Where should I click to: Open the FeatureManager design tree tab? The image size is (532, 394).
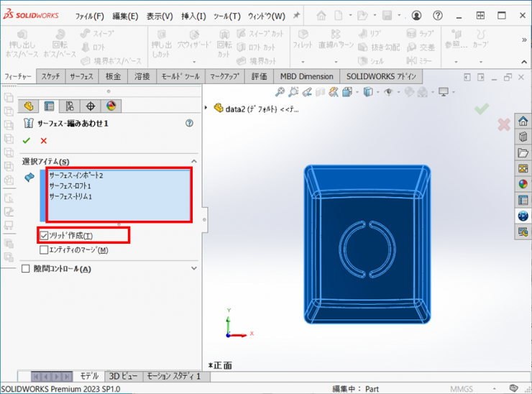pos(29,106)
